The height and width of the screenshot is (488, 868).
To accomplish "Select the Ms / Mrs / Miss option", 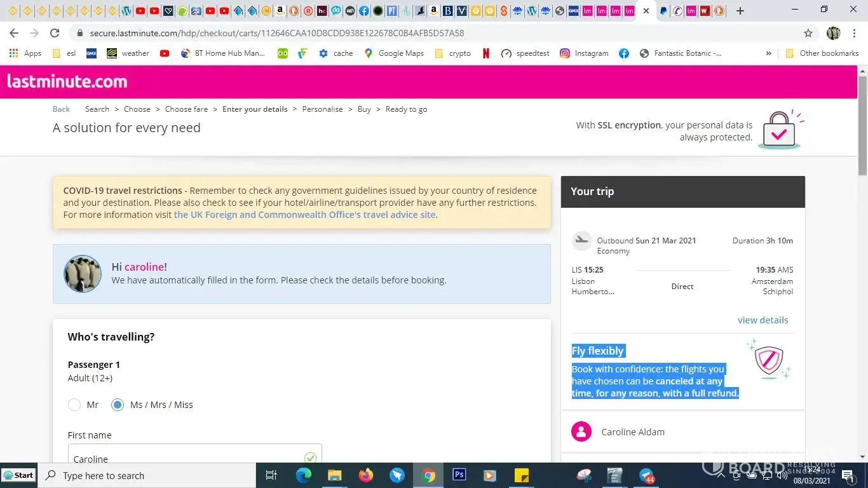I will [x=118, y=405].
